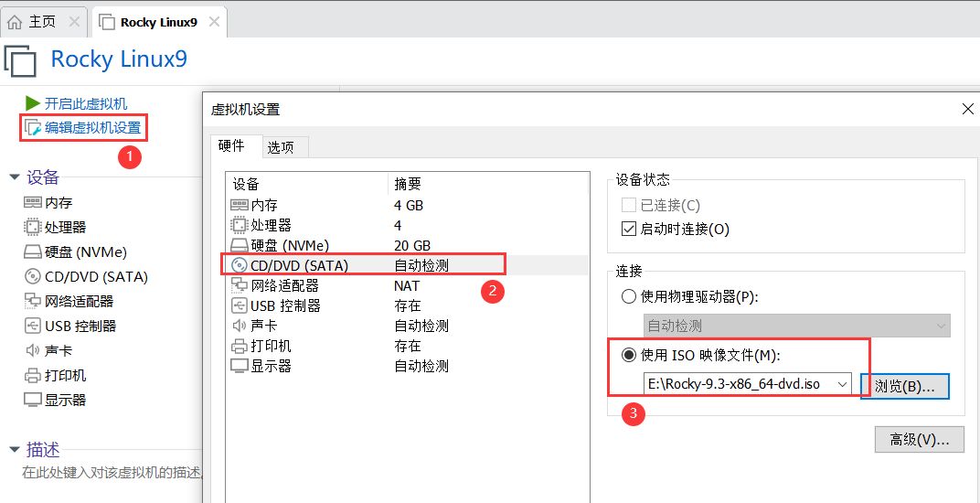Collapse the 描述 section in the sidebar

(15, 450)
